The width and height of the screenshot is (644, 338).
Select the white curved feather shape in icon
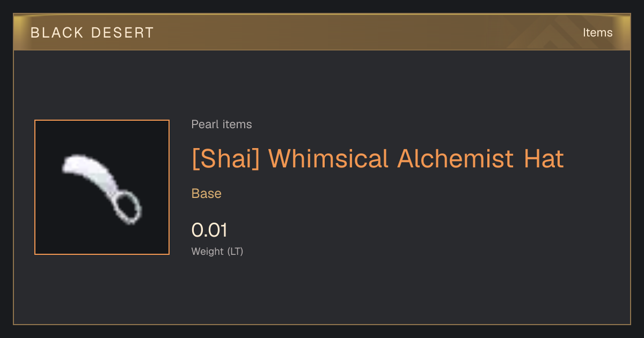pos(89,175)
